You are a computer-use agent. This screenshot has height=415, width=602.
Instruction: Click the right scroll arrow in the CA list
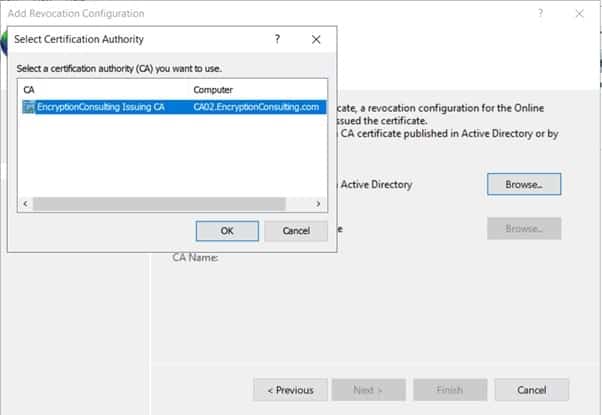319,203
